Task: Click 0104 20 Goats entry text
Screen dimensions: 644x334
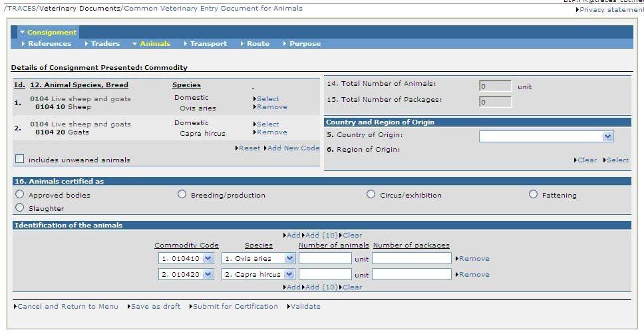Action: [62, 132]
